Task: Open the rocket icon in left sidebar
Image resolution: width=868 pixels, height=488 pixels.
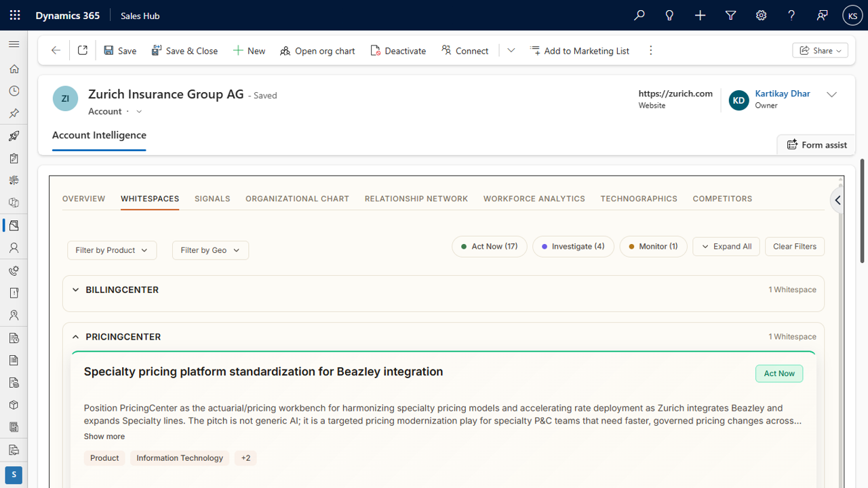Action: click(x=14, y=136)
